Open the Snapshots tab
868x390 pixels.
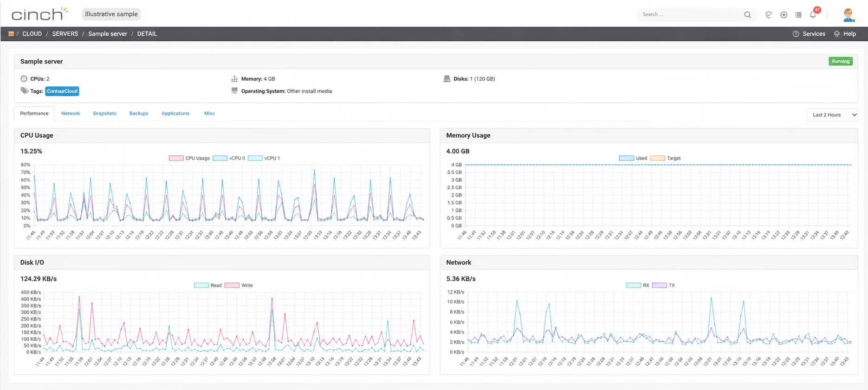(x=104, y=114)
